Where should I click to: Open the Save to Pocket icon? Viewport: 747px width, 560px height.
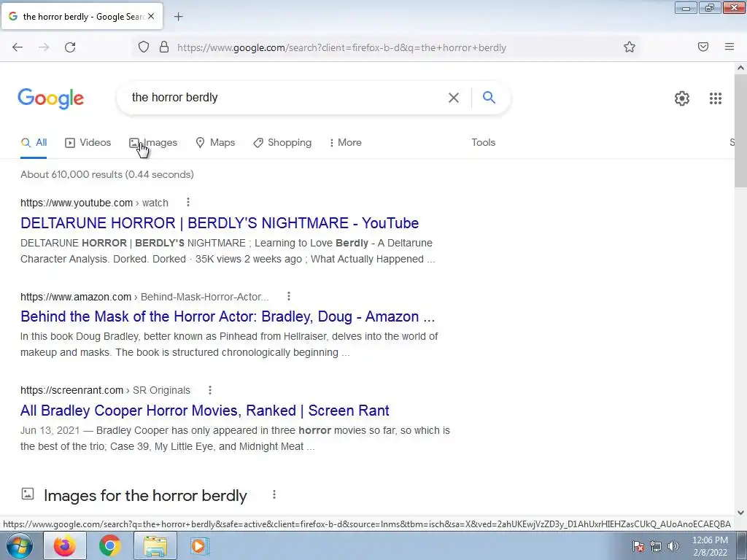703,47
